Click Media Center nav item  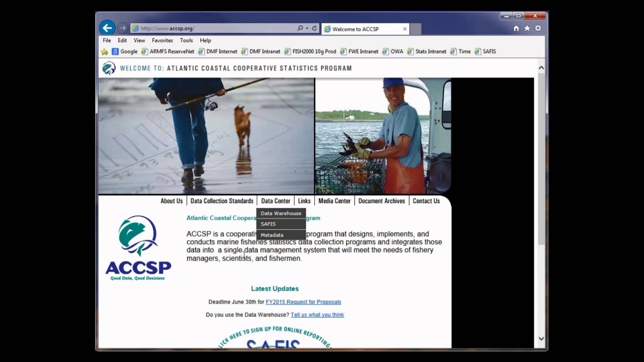[x=335, y=201]
